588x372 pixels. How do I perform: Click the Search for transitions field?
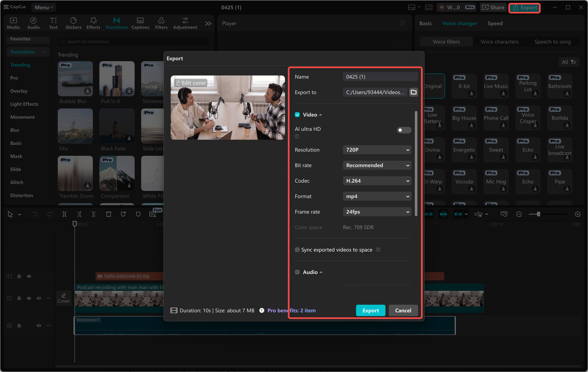[x=133, y=42]
